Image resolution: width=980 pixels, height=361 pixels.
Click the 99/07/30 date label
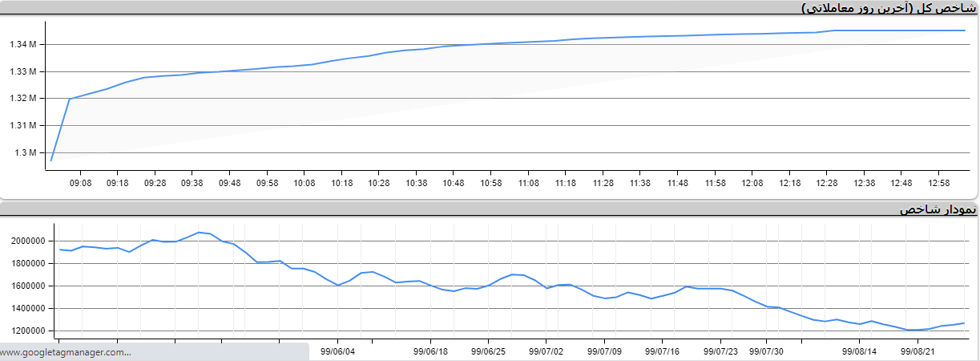point(768,351)
